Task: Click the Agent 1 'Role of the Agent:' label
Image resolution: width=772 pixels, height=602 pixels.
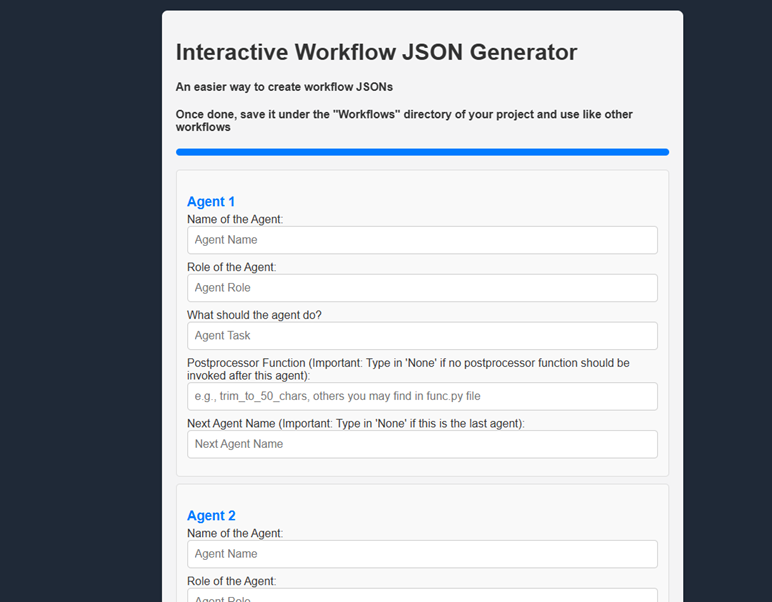Action: (231, 267)
